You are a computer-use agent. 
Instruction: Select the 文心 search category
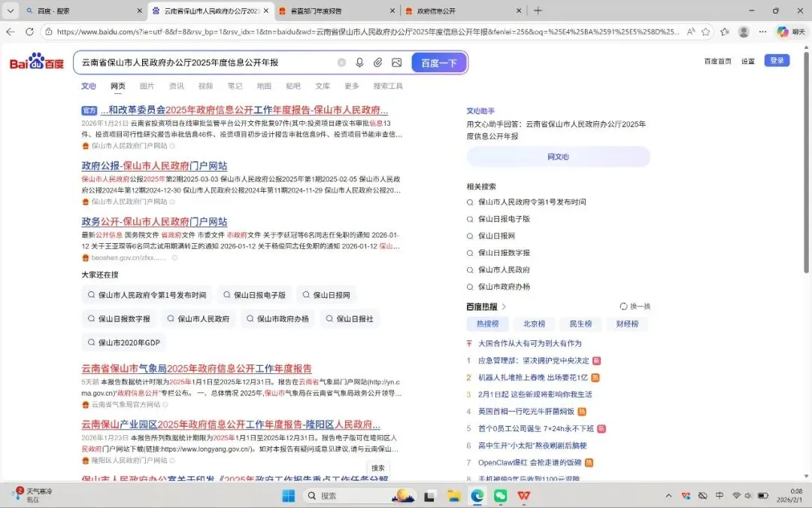89,86
